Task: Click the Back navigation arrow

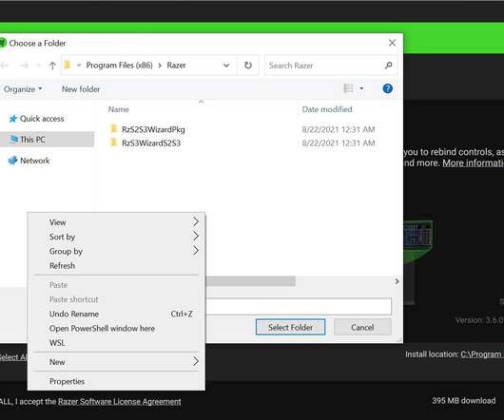Action: (x=4, y=66)
